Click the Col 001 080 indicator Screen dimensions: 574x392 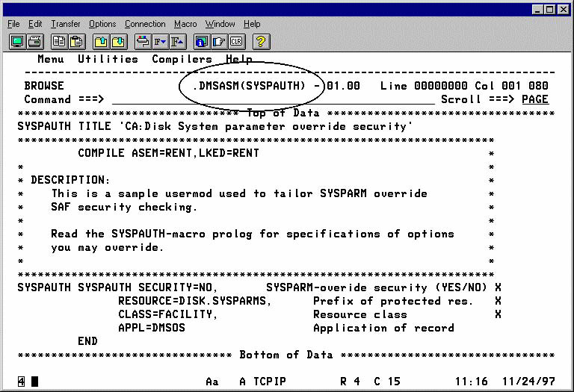click(x=511, y=86)
